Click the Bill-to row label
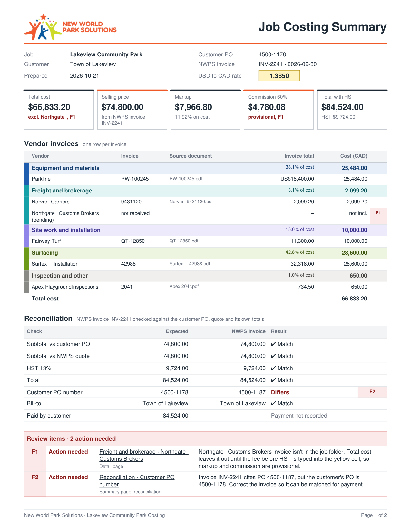This screenshot has height=532, width=411. coord(34,403)
